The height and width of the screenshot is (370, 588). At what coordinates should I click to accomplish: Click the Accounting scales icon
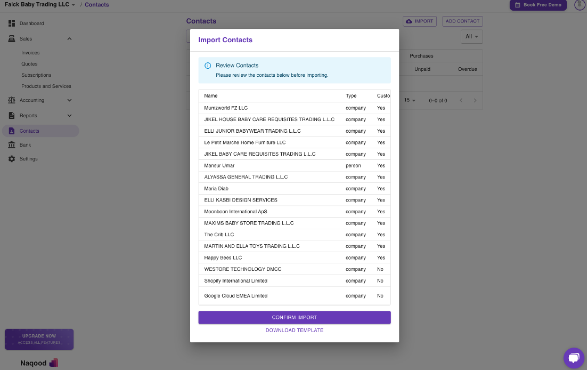click(x=12, y=100)
